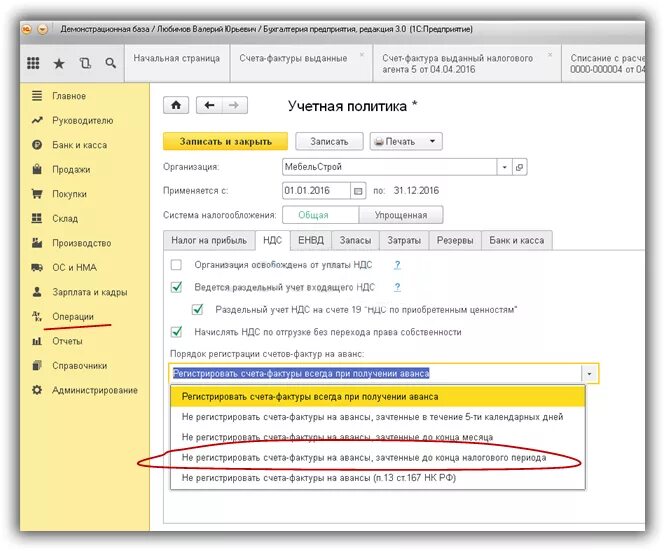Switch to Затраты tab
The height and width of the screenshot is (551, 665).
click(404, 241)
